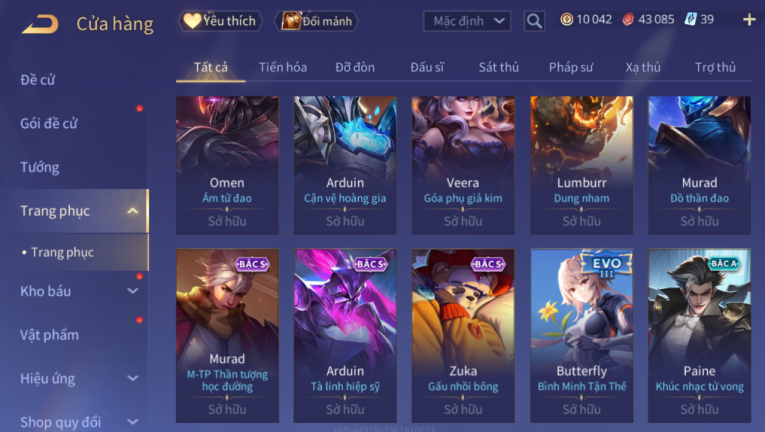765x432 pixels.
Task: Open the search magnifier icon
Action: tap(534, 21)
